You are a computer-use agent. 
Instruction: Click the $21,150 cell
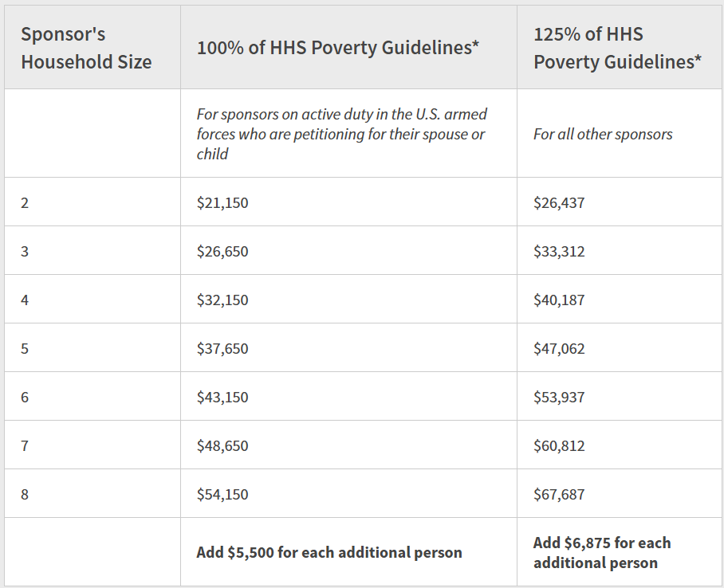tap(222, 202)
